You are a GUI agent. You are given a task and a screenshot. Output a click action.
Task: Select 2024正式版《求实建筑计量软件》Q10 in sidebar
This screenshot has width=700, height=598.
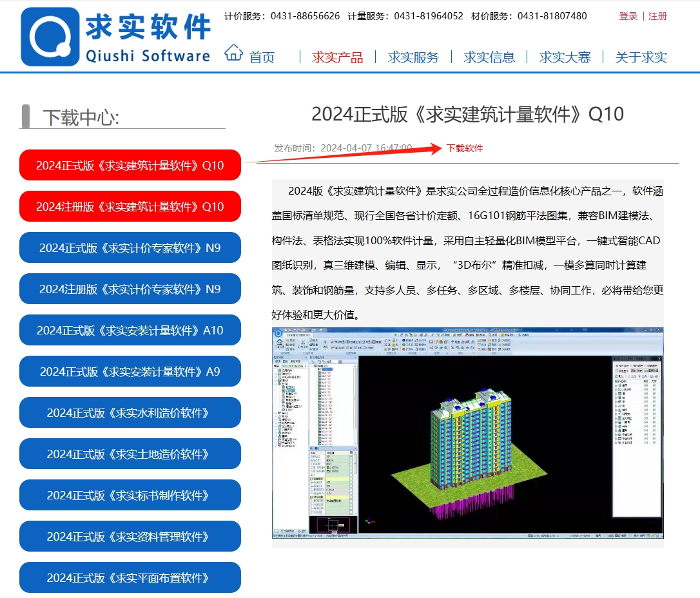pyautogui.click(x=130, y=165)
